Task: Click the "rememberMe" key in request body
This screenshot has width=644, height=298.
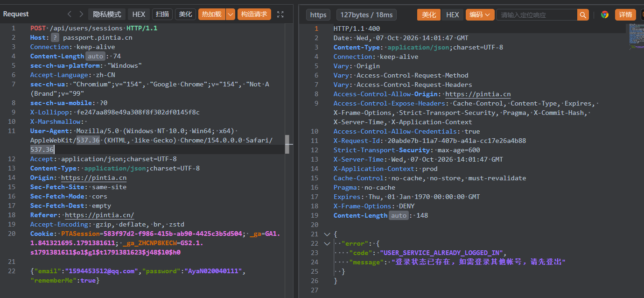Action: (54, 280)
